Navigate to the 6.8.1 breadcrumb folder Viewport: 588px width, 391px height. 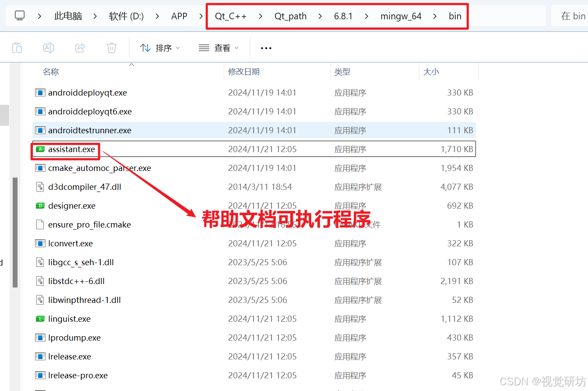click(x=343, y=16)
